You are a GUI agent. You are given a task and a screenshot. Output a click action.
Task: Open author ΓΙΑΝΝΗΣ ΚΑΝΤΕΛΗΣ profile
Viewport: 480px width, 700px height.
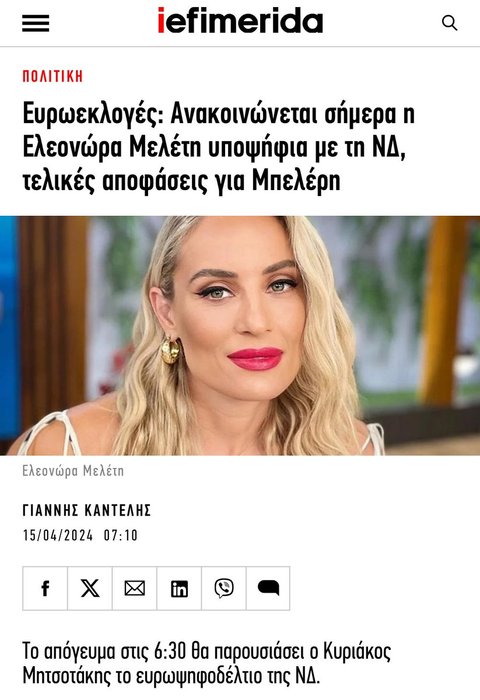[x=87, y=510]
